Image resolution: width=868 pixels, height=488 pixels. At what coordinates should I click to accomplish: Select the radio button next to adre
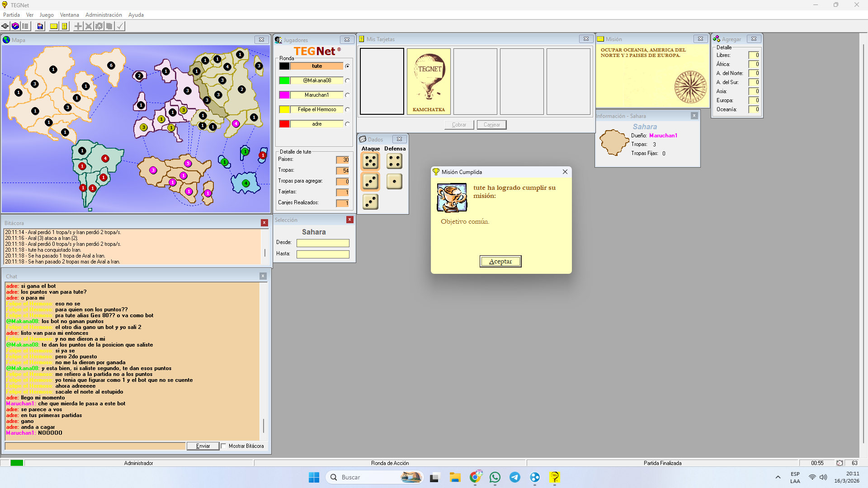click(347, 124)
